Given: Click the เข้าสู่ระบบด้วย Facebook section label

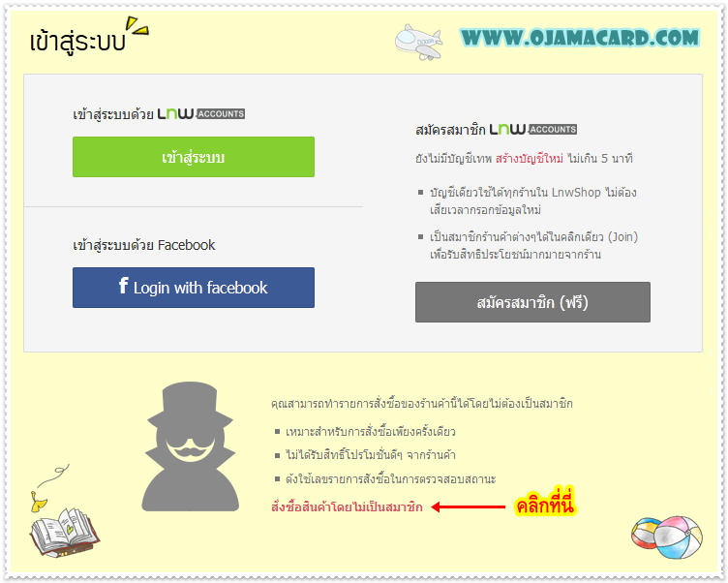Looking at the screenshot, I should 144,245.
